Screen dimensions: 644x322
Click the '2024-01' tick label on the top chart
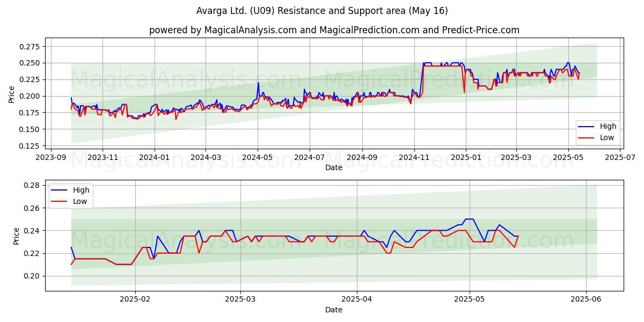point(155,158)
